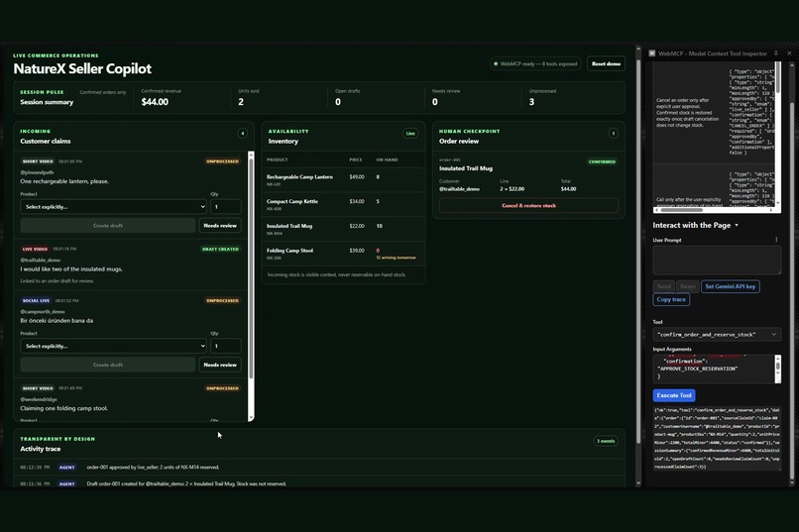Click the Copy trace button
This screenshot has height=532, width=799.
[x=671, y=299]
